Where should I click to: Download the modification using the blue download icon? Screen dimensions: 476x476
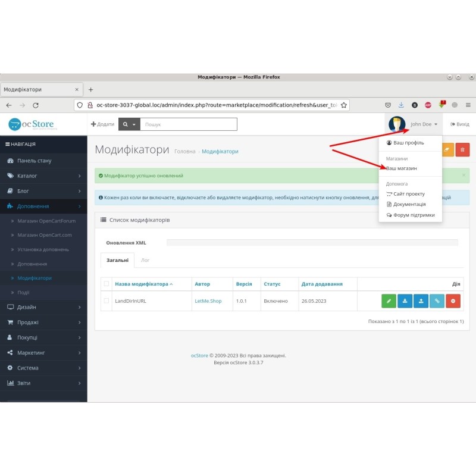click(x=405, y=300)
